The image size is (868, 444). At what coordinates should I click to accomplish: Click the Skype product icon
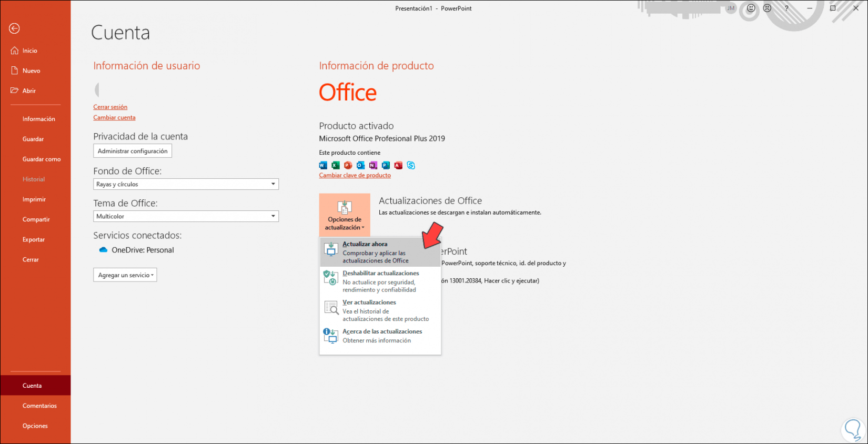click(x=411, y=165)
